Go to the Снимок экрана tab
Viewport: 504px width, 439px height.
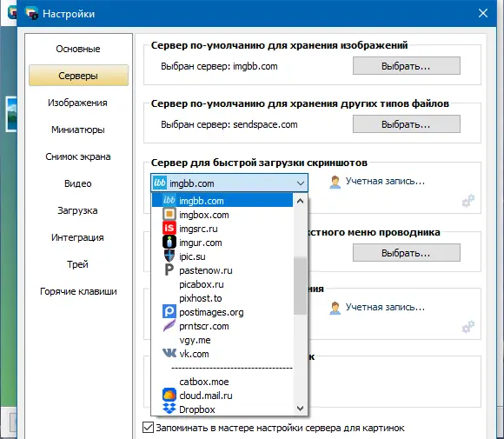pos(78,156)
